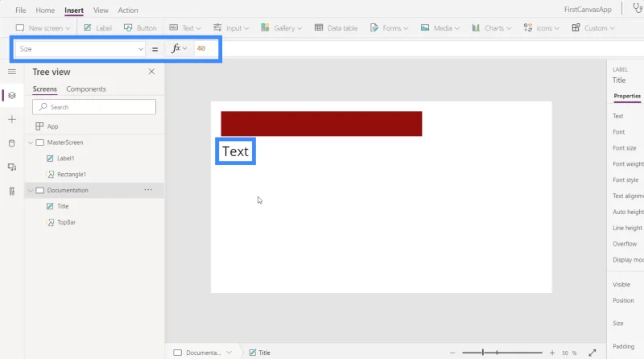Image resolution: width=644 pixels, height=359 pixels.
Task: Zoom in with the plus button
Action: (x=552, y=353)
